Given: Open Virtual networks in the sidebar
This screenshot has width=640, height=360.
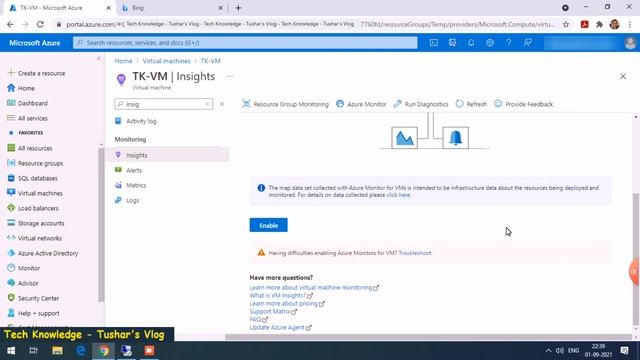Looking at the screenshot, I should point(34,238).
